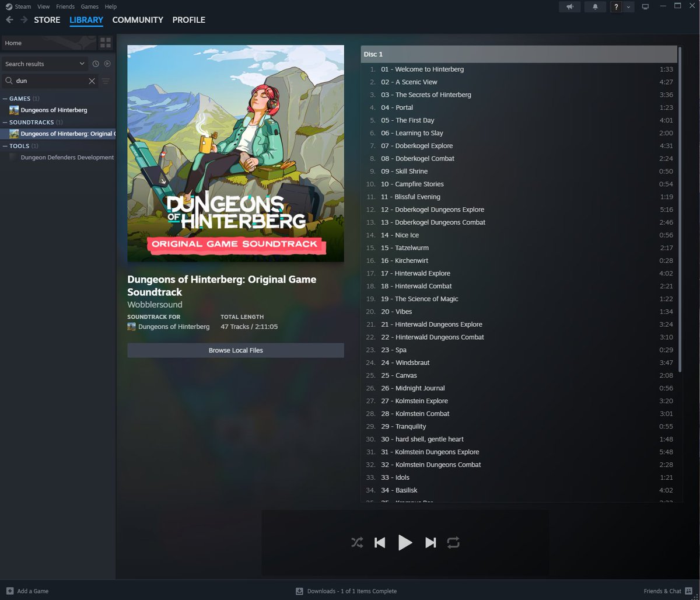Open the announcements megaphone icon
Viewport: 700px width, 600px height.
click(570, 7)
